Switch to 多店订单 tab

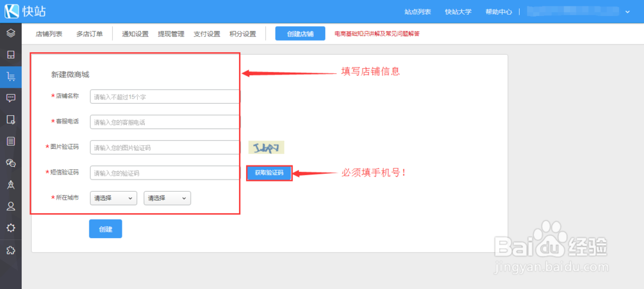coord(90,34)
